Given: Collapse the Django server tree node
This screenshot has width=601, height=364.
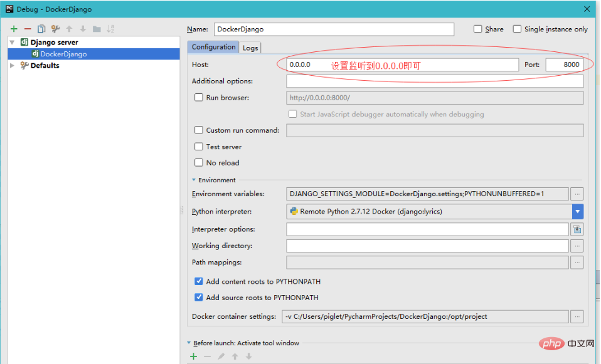Looking at the screenshot, I should click(13, 42).
